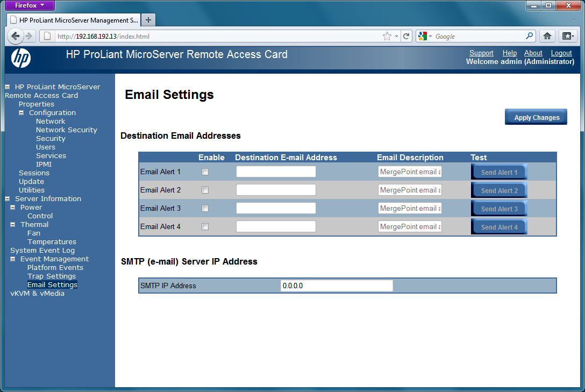Open the Users configuration page
This screenshot has height=392, width=585.
[x=46, y=147]
